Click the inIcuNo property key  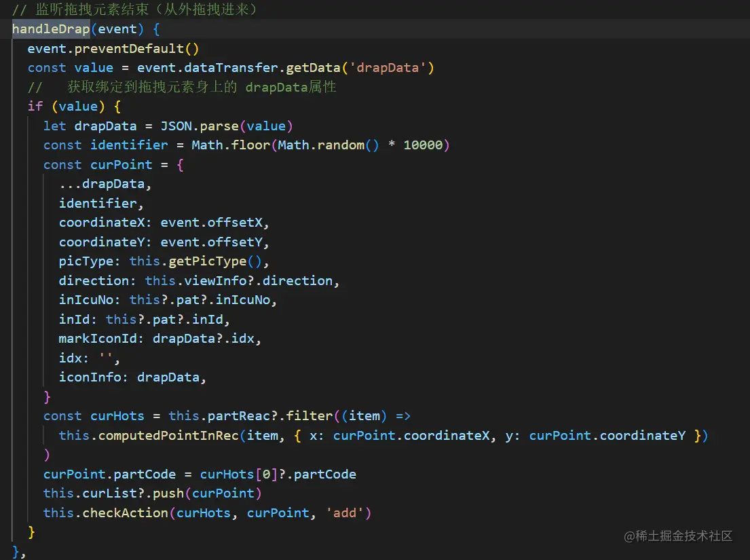coord(86,300)
